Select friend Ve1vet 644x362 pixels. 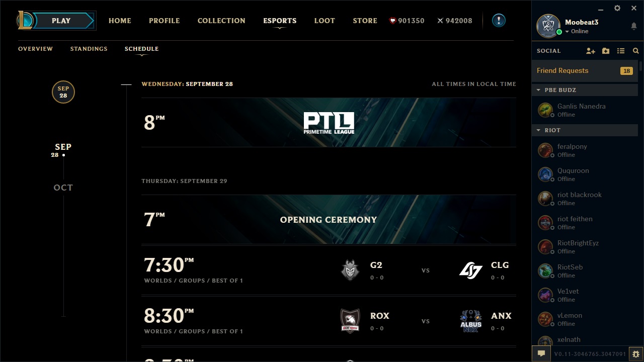click(x=585, y=295)
